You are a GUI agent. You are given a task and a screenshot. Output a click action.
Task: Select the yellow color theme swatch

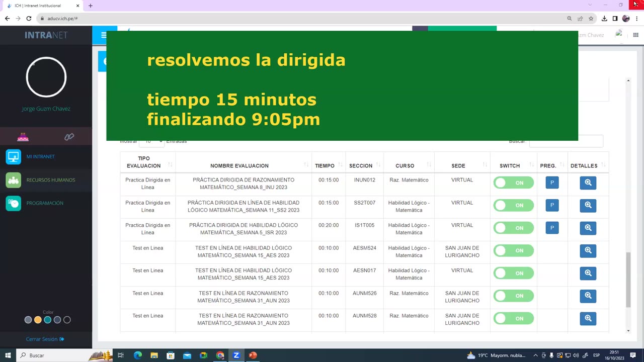(x=38, y=320)
